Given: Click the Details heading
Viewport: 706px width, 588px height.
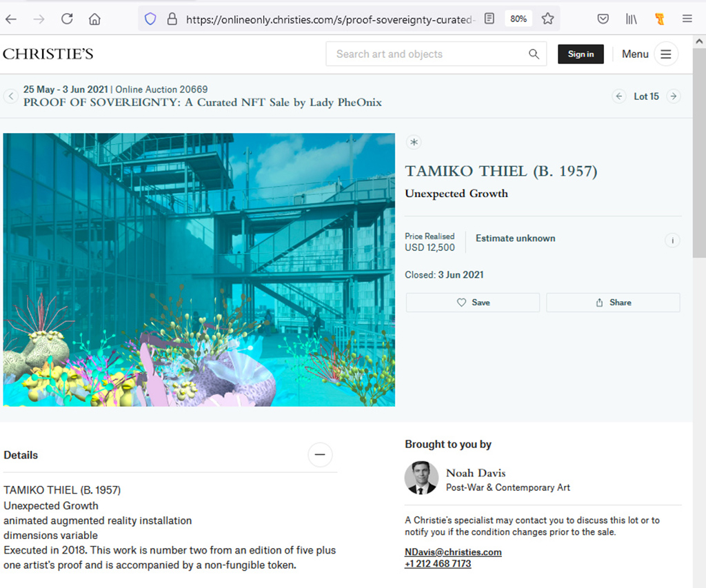Looking at the screenshot, I should pyautogui.click(x=21, y=455).
